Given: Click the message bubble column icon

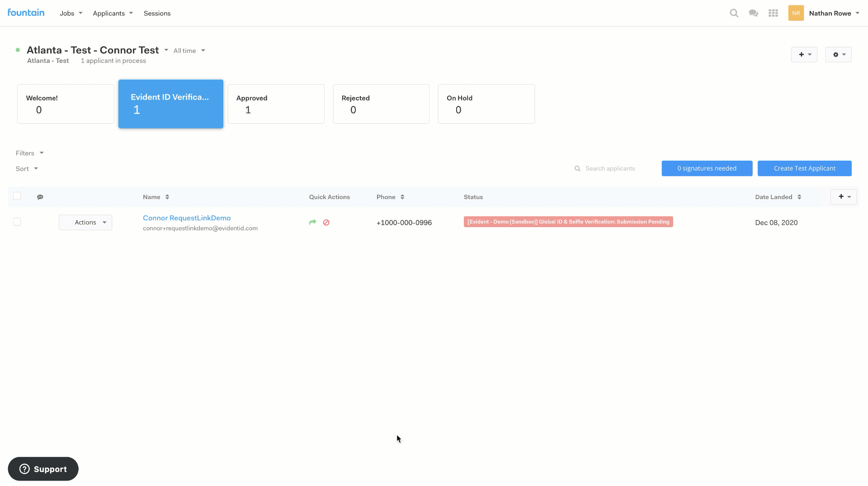Looking at the screenshot, I should [x=40, y=197].
